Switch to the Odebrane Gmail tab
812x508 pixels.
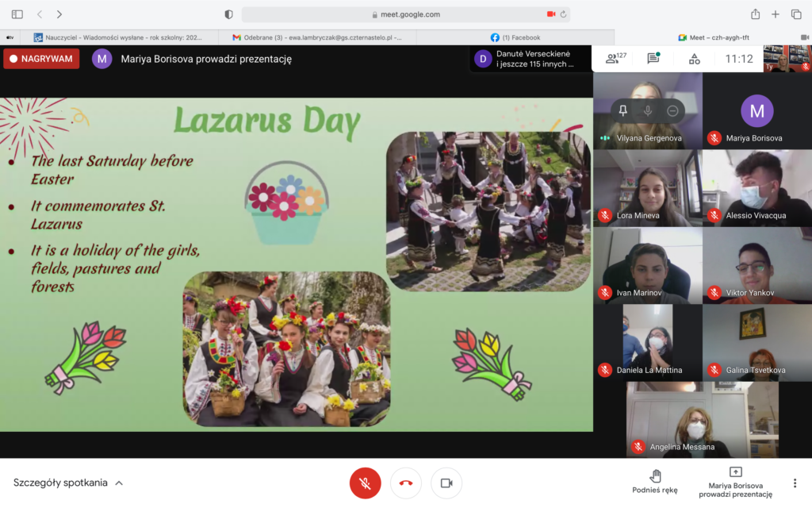point(317,37)
